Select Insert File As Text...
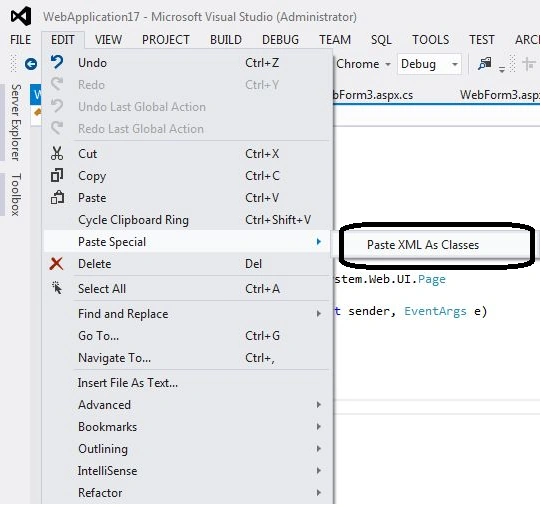 point(187,383)
